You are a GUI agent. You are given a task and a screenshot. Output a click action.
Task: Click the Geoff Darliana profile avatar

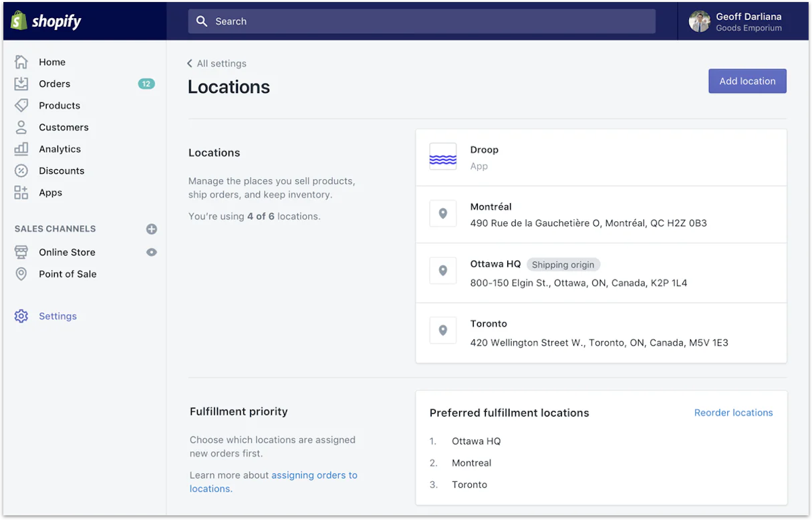coord(700,21)
